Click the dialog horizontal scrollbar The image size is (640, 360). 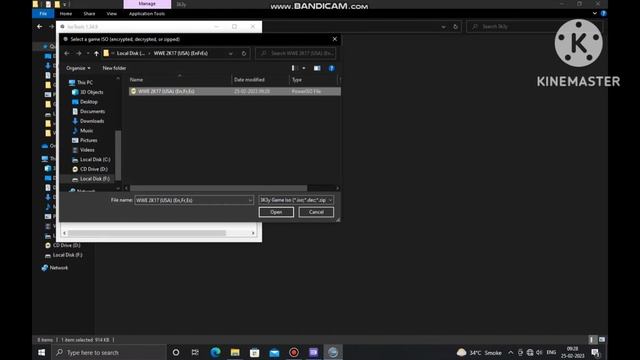pyautogui.click(x=218, y=188)
